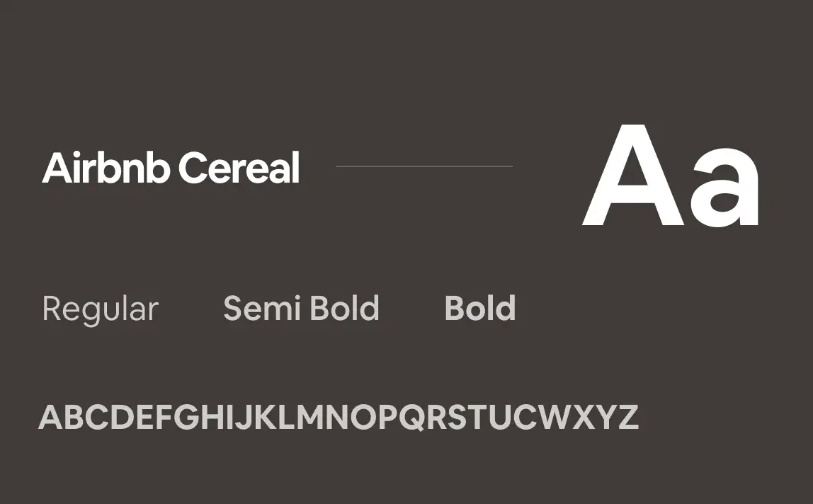Select the Regular weight label
The height and width of the screenshot is (504, 813).
click(x=100, y=310)
